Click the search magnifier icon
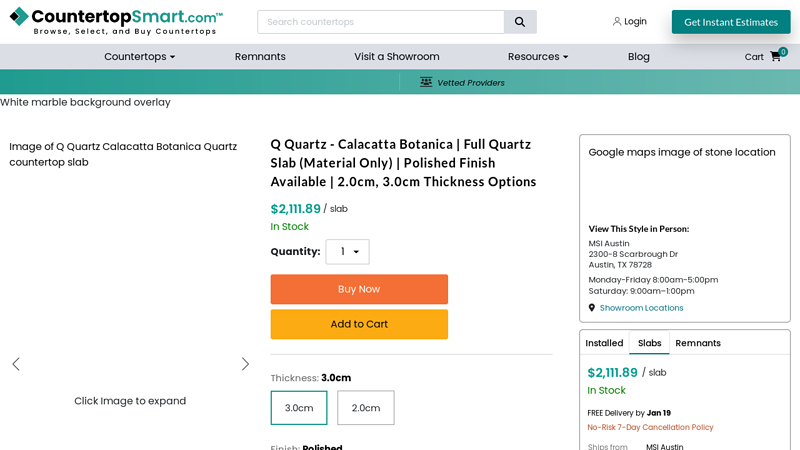The height and width of the screenshot is (450, 800). 520,22
